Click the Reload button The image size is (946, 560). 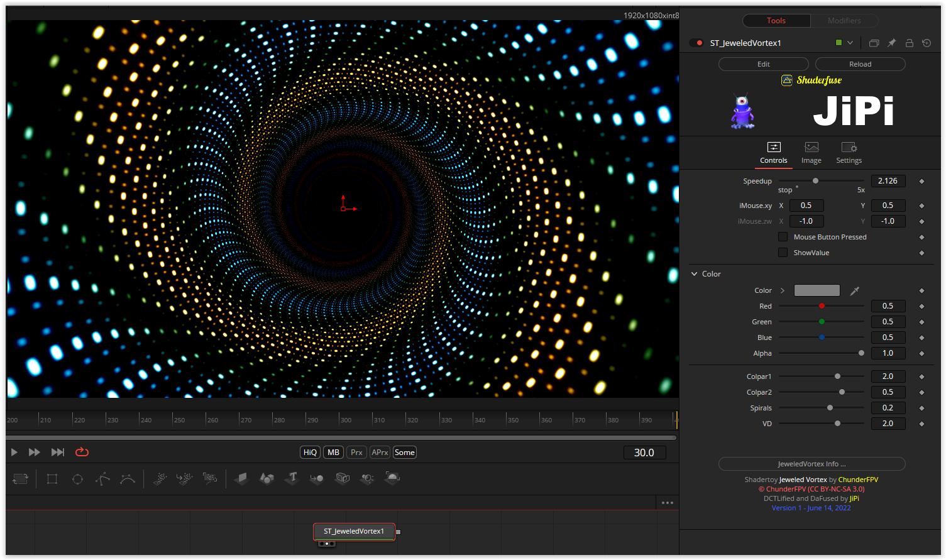tap(861, 64)
